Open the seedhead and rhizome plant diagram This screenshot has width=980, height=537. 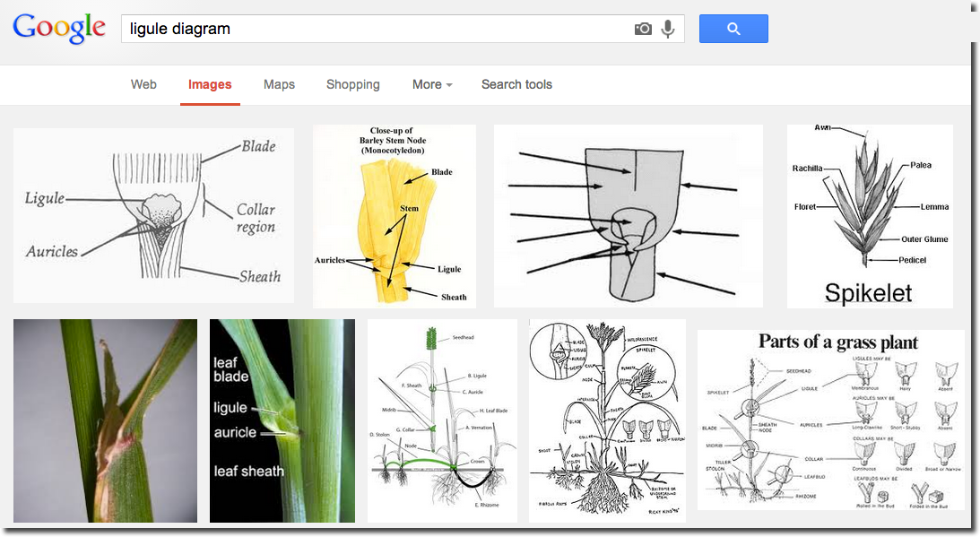441,420
